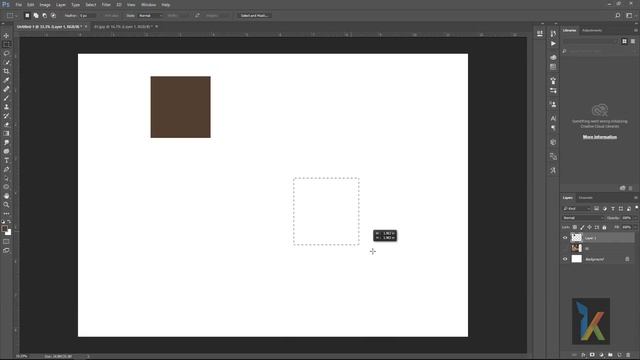
Task: Click the search icon in options bar
Action: (x=618, y=16)
